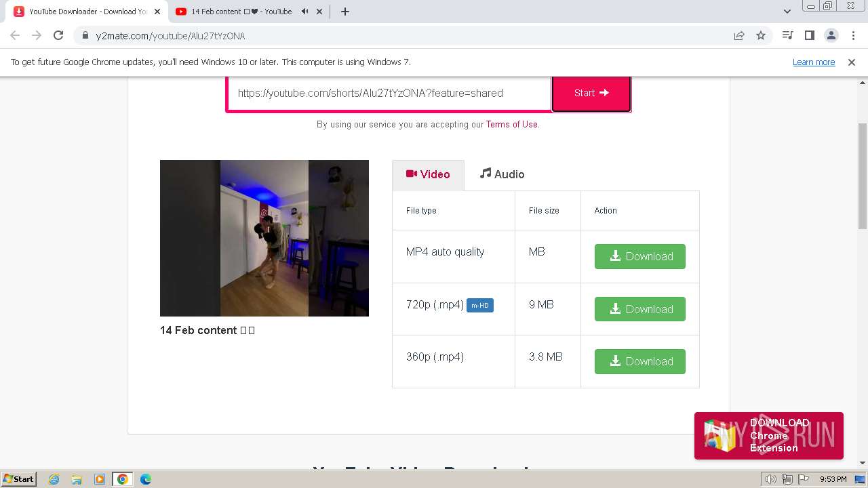Bookmark this page with the star icon
This screenshot has height=488, width=868.
click(x=761, y=36)
